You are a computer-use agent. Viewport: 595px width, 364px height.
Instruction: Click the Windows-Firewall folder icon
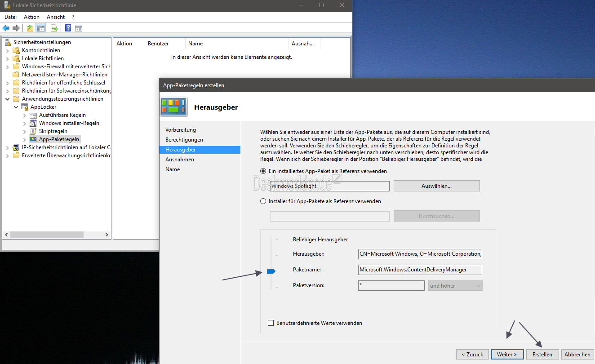coord(16,67)
